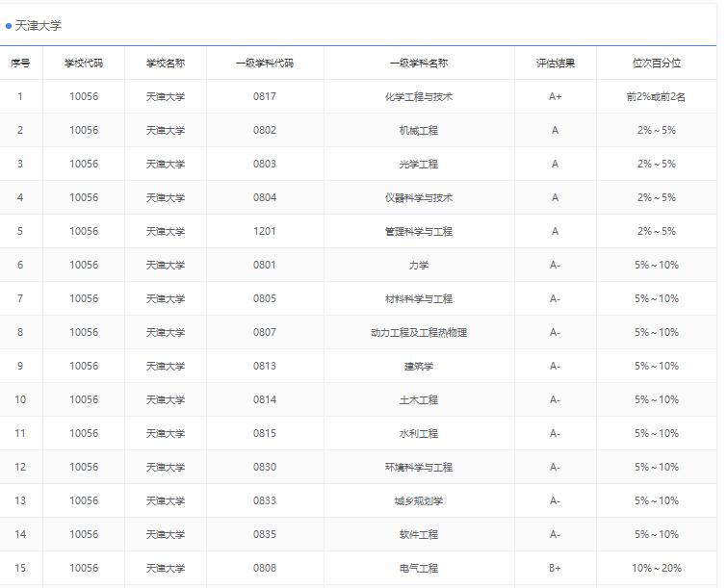This screenshot has width=727, height=588.
Task: Select the 管理科学与工程 subject cell
Action: [419, 231]
